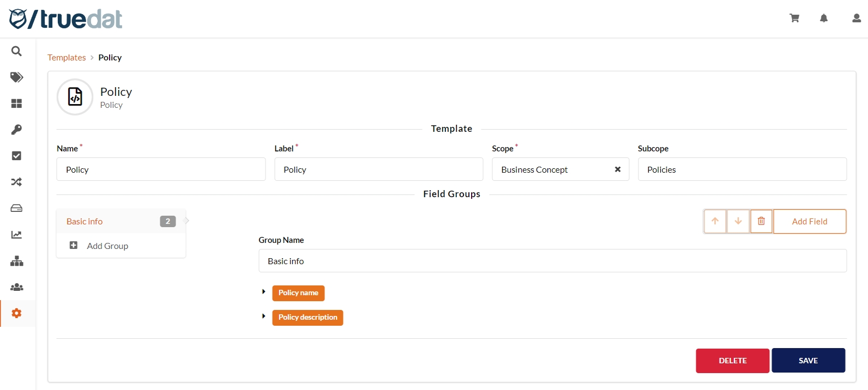
Task: Click the sitemap hierarchy sidebar icon
Action: coord(16,261)
